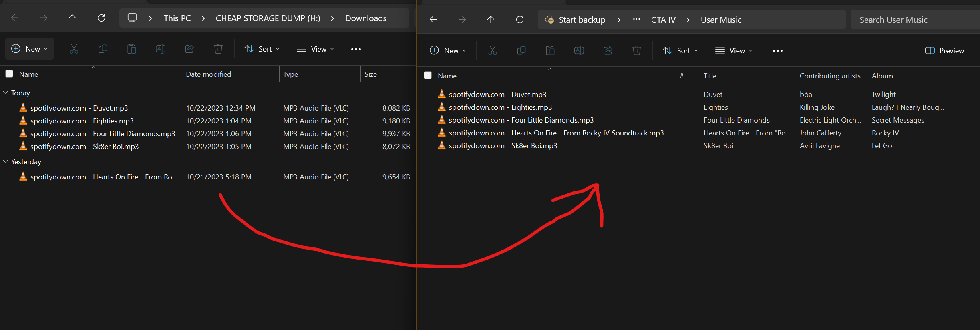
Task: Click Rename icon in Downloads window toolbar
Action: click(x=161, y=49)
